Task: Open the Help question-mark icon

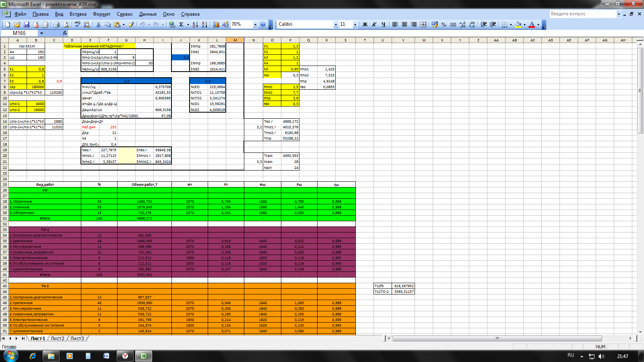Action: click(x=263, y=25)
